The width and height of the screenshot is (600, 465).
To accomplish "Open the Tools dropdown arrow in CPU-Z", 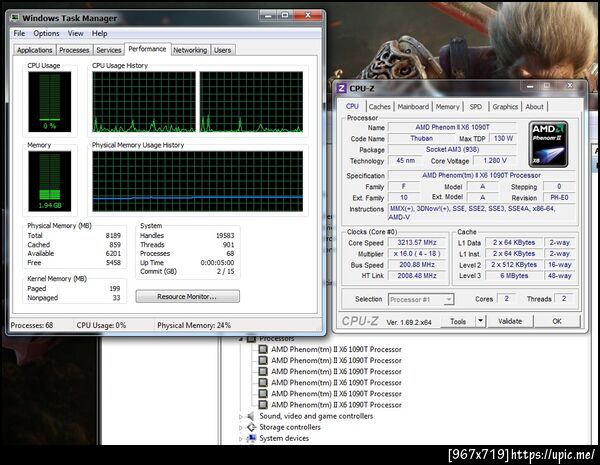I will [x=480, y=321].
